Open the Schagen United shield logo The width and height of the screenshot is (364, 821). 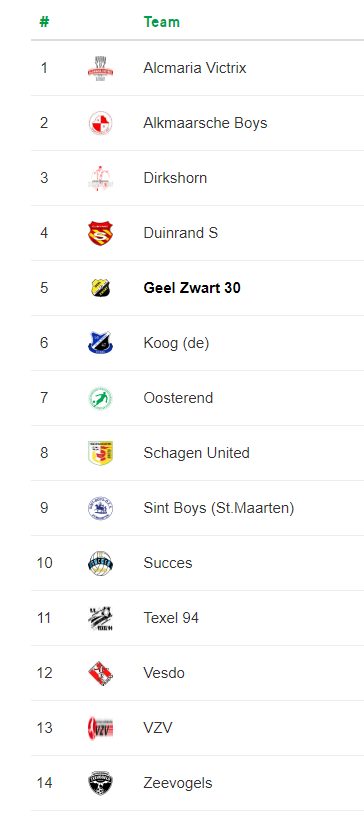pos(101,453)
